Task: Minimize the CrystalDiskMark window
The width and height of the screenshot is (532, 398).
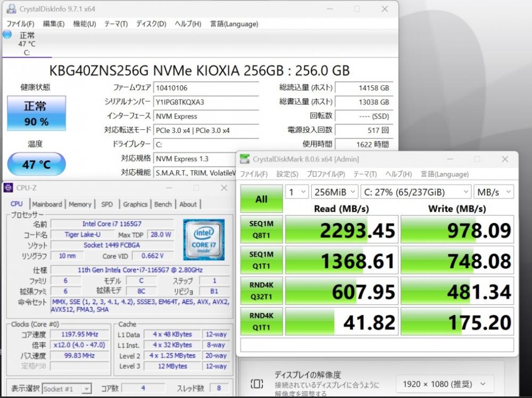Action: pos(450,159)
